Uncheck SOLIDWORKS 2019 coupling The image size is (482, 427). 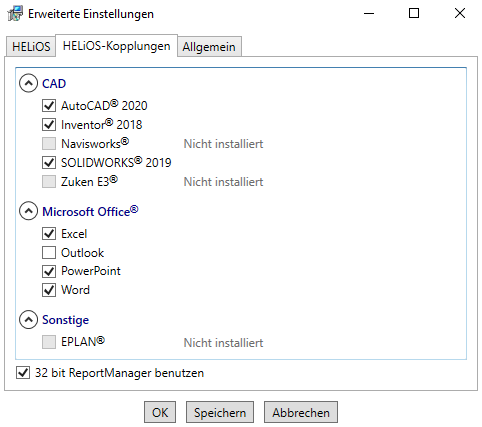[x=49, y=163]
